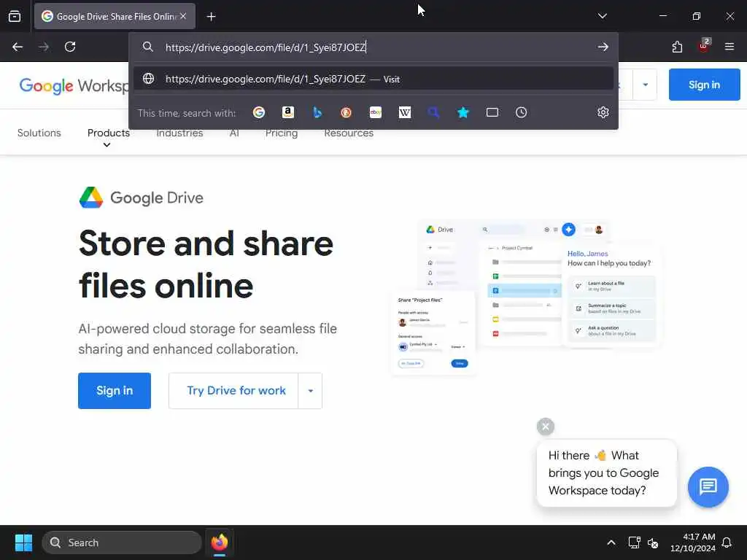Open dropdown next to header Sign in
Screen dimensions: 747x560
[x=645, y=85]
